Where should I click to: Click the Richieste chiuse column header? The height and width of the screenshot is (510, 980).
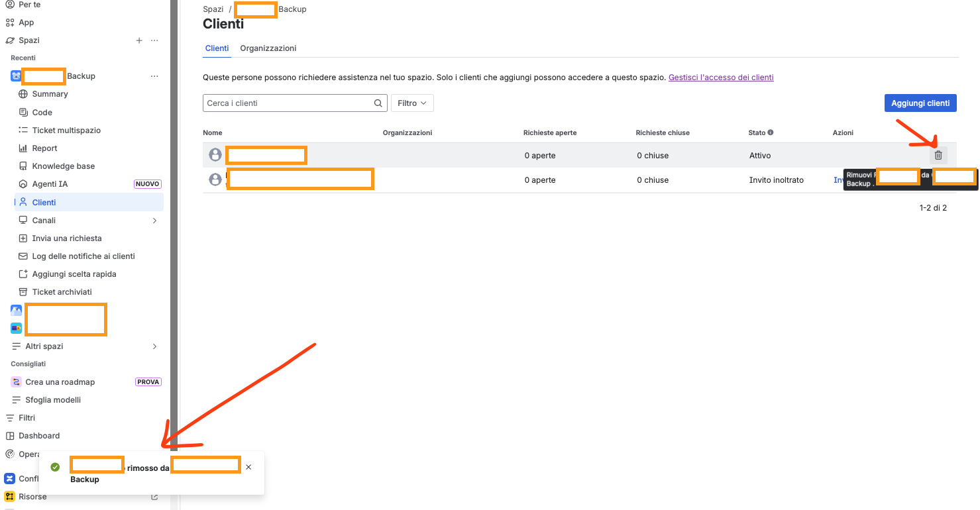[x=663, y=132]
